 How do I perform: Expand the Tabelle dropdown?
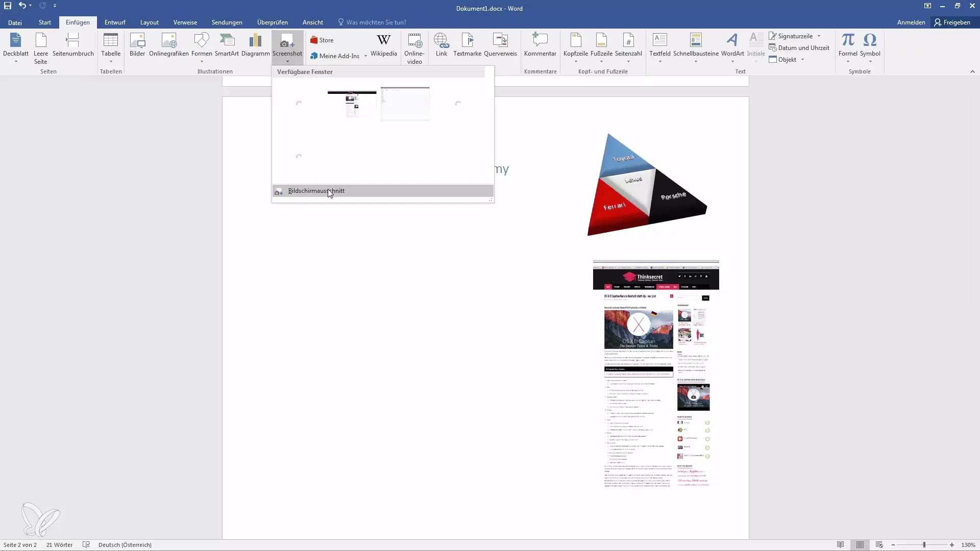coord(111,62)
